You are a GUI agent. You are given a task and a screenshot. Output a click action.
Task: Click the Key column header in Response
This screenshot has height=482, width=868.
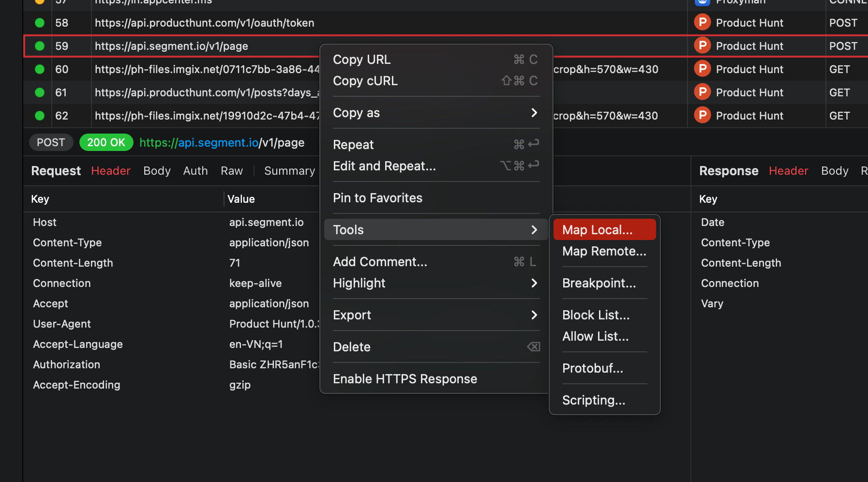tap(708, 199)
